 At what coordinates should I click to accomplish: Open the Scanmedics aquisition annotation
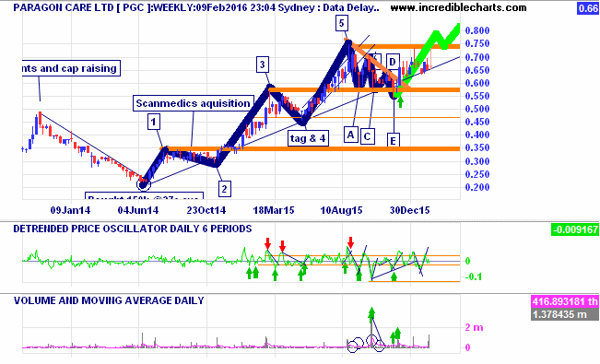tap(194, 103)
